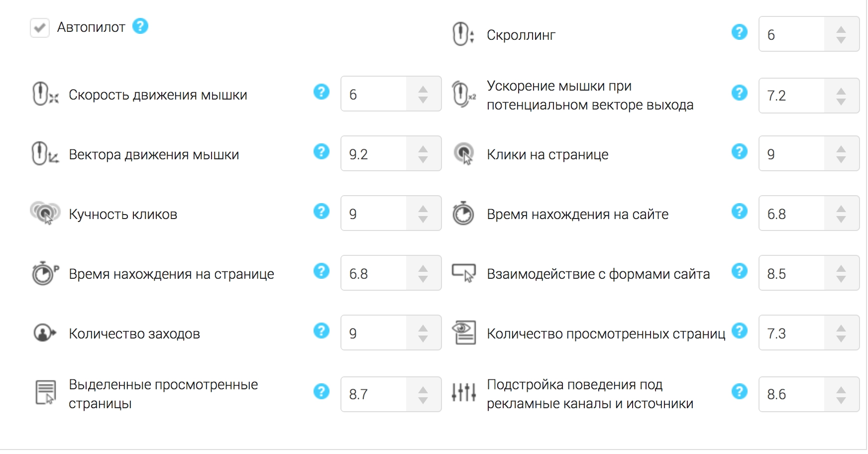Screen dimensions: 868x454
Task: Select the mouse vectors icon beside Вектора движения мышки
Action: pos(42,153)
